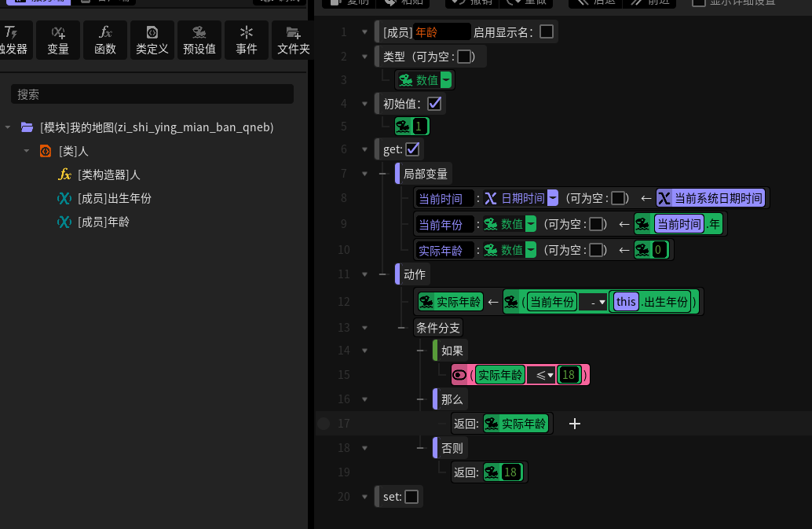Enable the 启用显示名 checkbox
The height and width of the screenshot is (529, 812).
(x=547, y=31)
